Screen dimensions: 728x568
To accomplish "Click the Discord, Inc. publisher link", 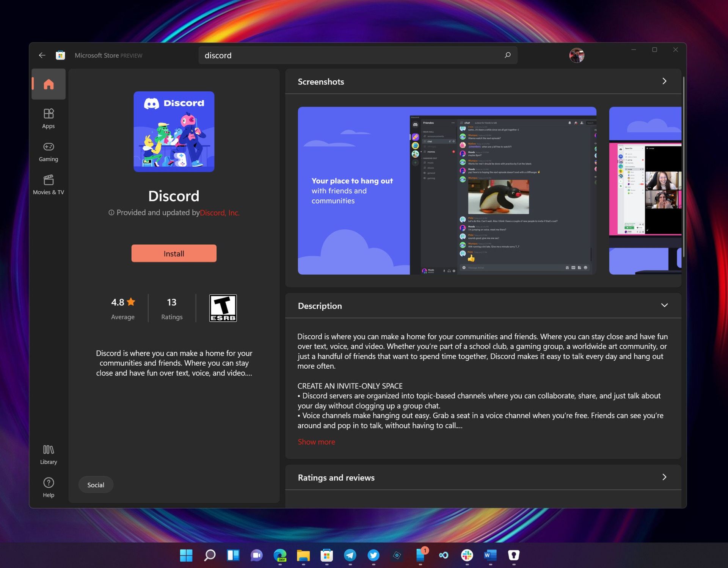I will 219,213.
